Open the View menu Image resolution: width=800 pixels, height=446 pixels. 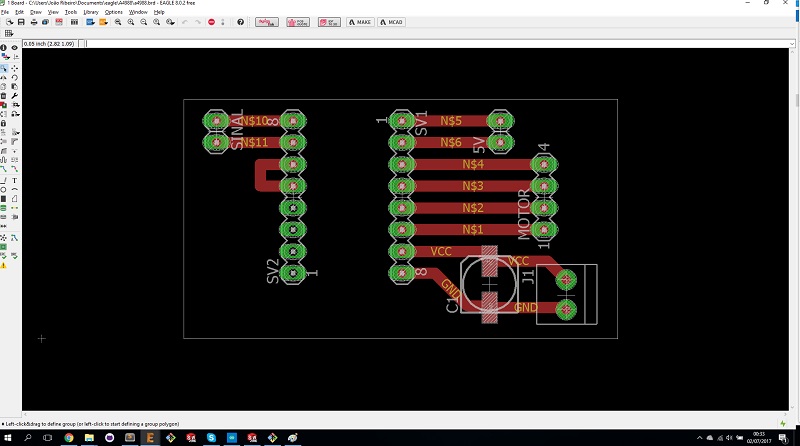pyautogui.click(x=53, y=12)
